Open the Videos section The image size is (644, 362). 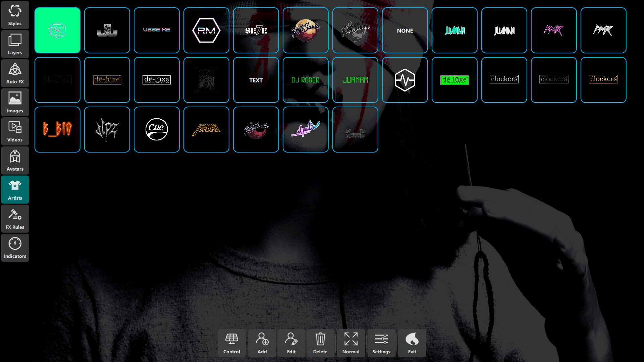[15, 131]
